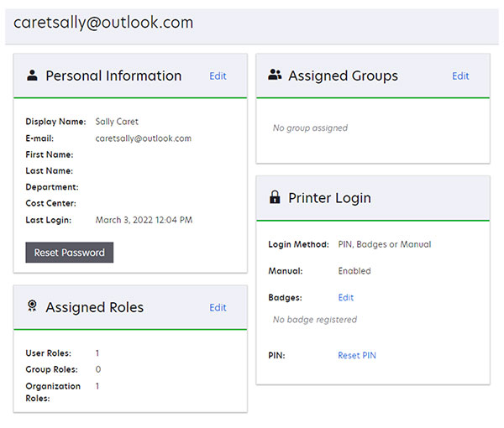Click the group icon beside Assigned Groups
Image resolution: width=504 pixels, height=428 pixels.
pyautogui.click(x=275, y=76)
